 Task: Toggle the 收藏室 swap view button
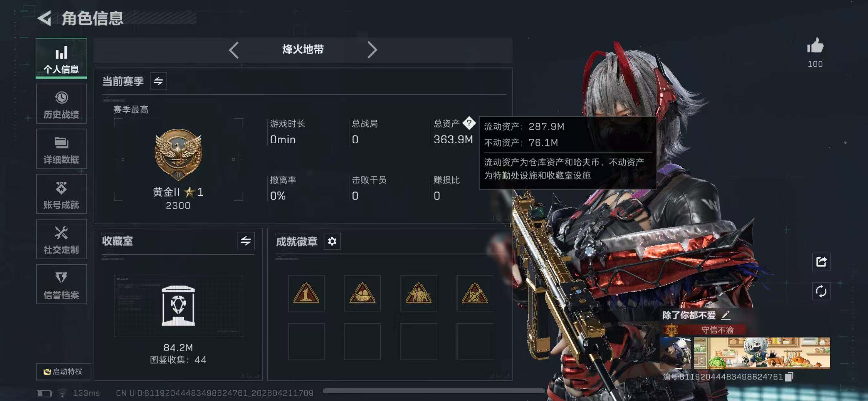coord(246,241)
